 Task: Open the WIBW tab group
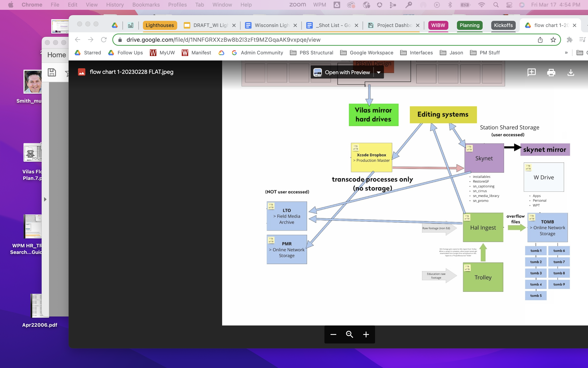click(x=438, y=25)
